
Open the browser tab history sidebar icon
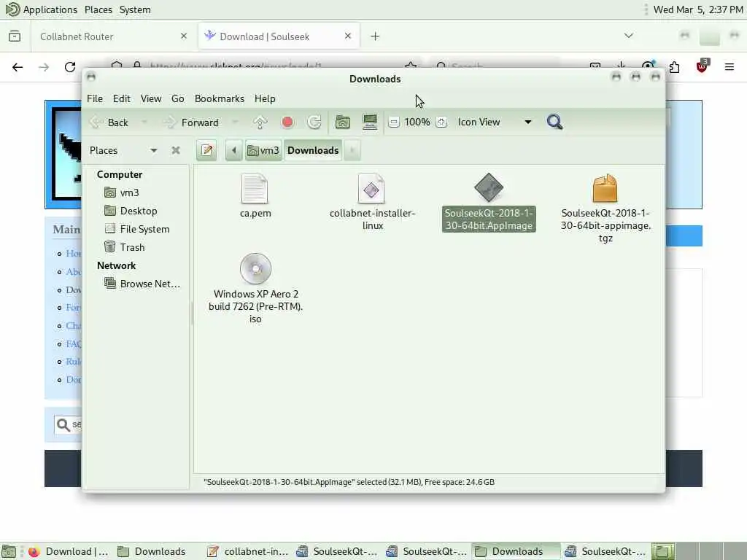point(15,36)
